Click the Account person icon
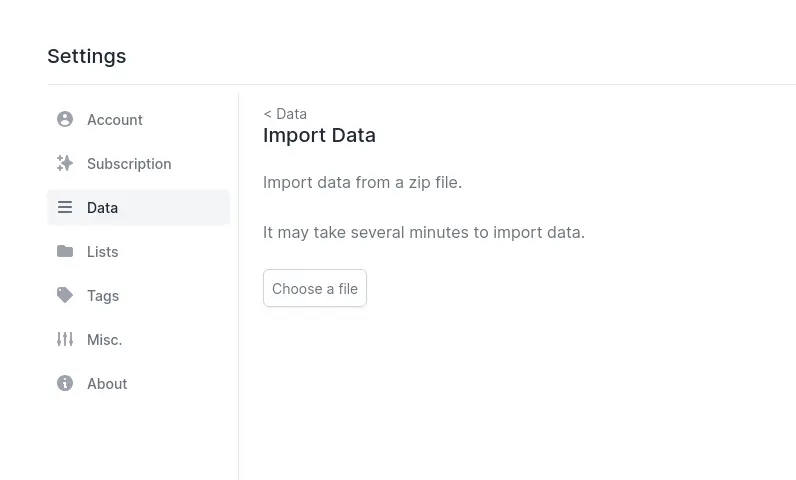Viewport: 796px width, 480px height. (65, 119)
